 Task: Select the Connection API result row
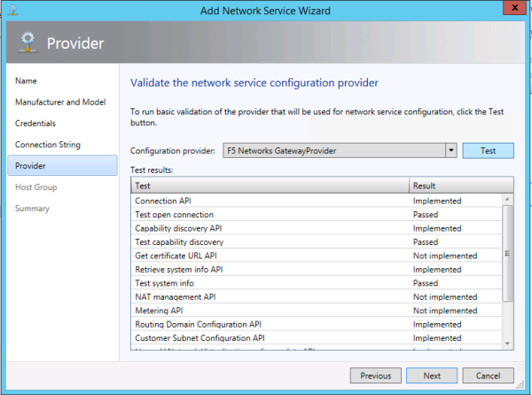[x=317, y=201]
